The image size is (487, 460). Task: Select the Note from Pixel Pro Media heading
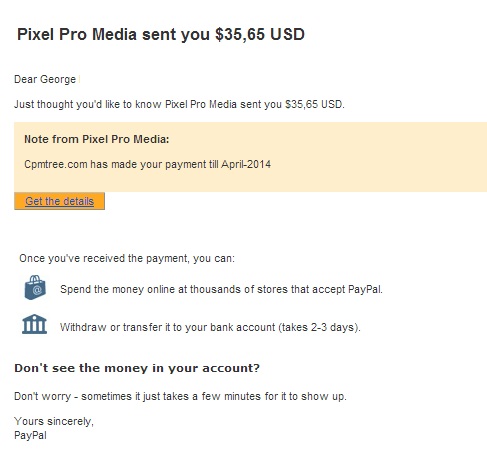point(97,139)
